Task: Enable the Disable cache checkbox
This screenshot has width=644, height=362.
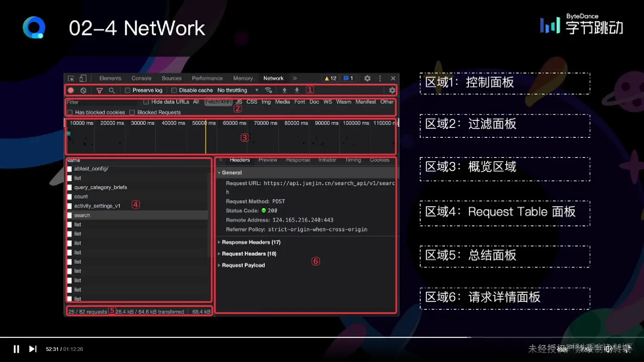Action: (174, 90)
